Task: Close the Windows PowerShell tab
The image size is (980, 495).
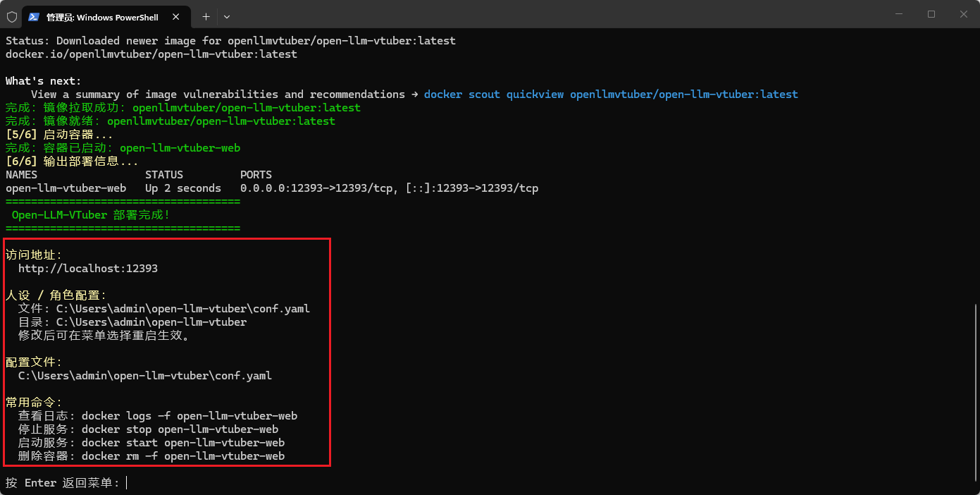Action: coord(177,16)
